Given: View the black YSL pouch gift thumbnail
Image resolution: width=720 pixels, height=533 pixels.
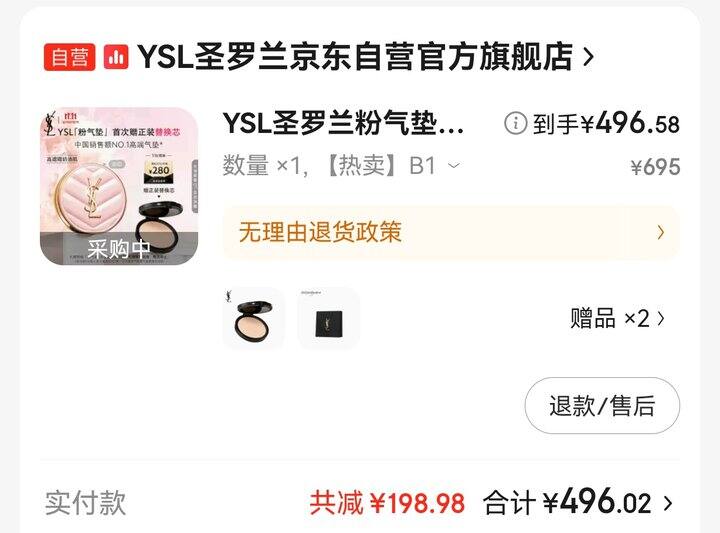Looking at the screenshot, I should point(329,318).
